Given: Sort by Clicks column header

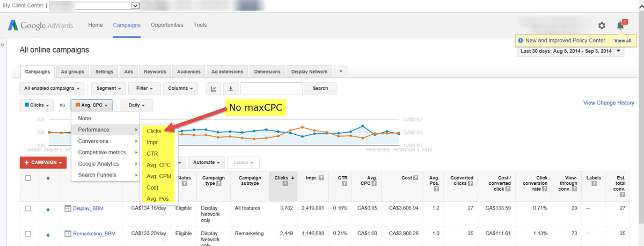Looking at the screenshot, I should (x=281, y=177).
